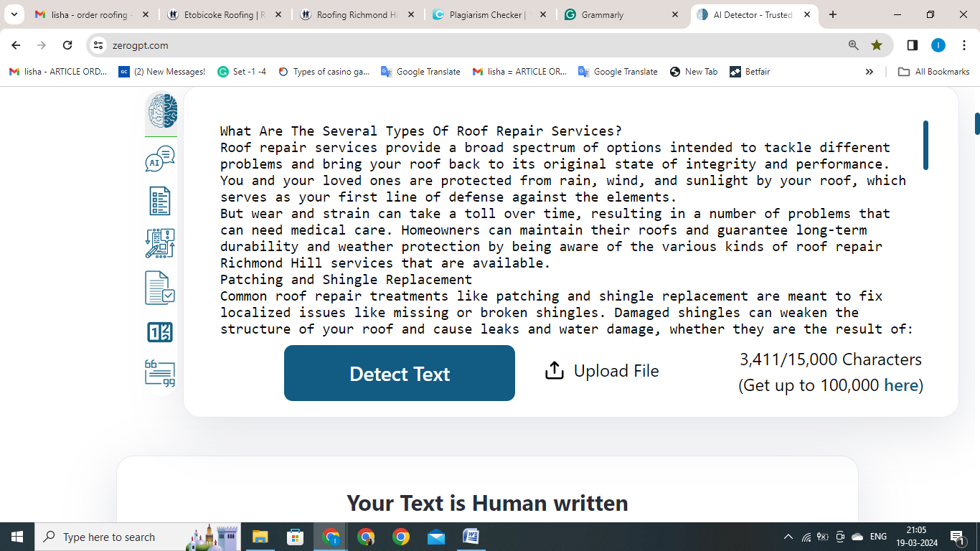
Task: Open the Chrome three-dot menu
Action: 963,45
